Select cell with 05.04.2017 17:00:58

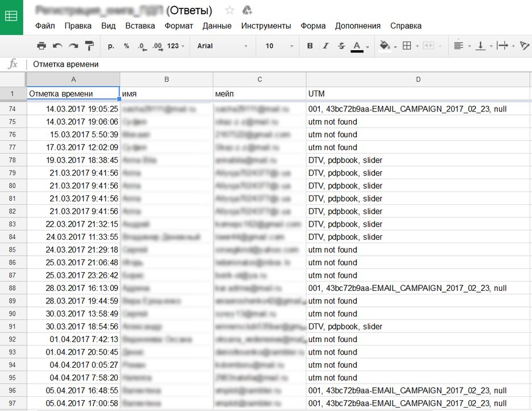pos(73,403)
